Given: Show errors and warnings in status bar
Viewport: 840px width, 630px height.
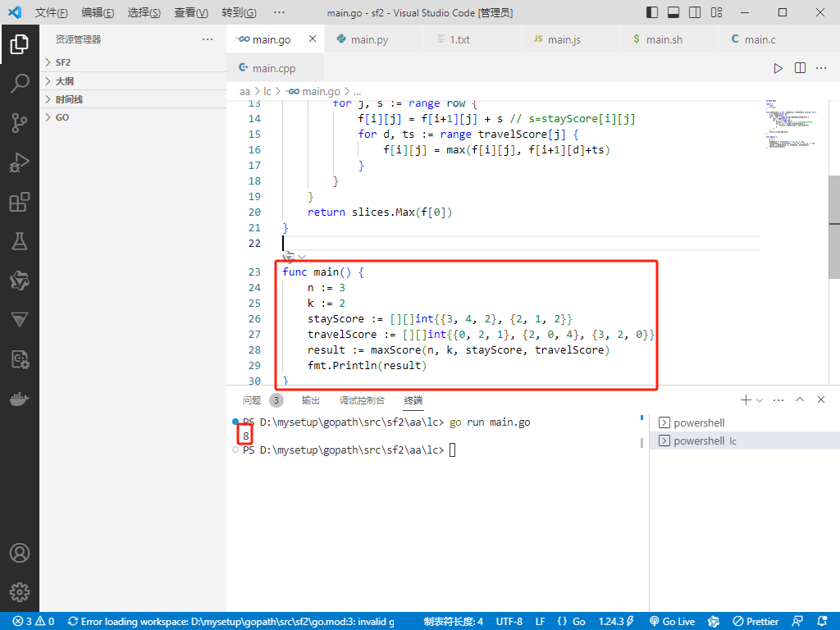Looking at the screenshot, I should click(33, 622).
